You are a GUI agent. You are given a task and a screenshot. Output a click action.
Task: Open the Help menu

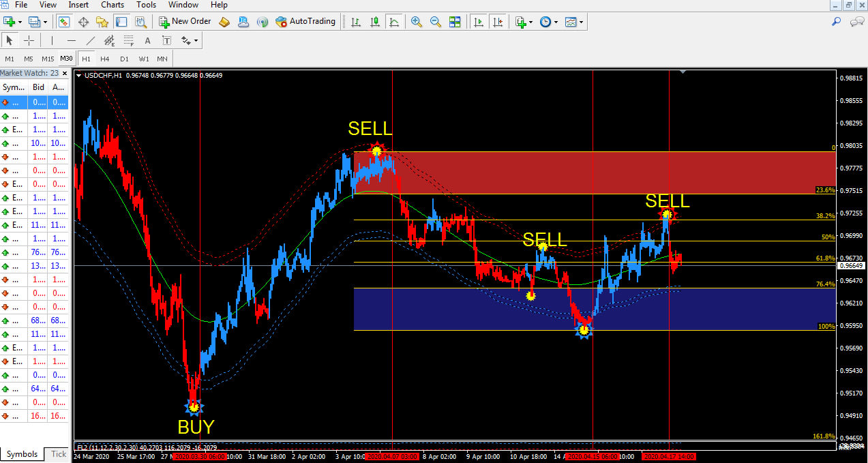tap(219, 5)
